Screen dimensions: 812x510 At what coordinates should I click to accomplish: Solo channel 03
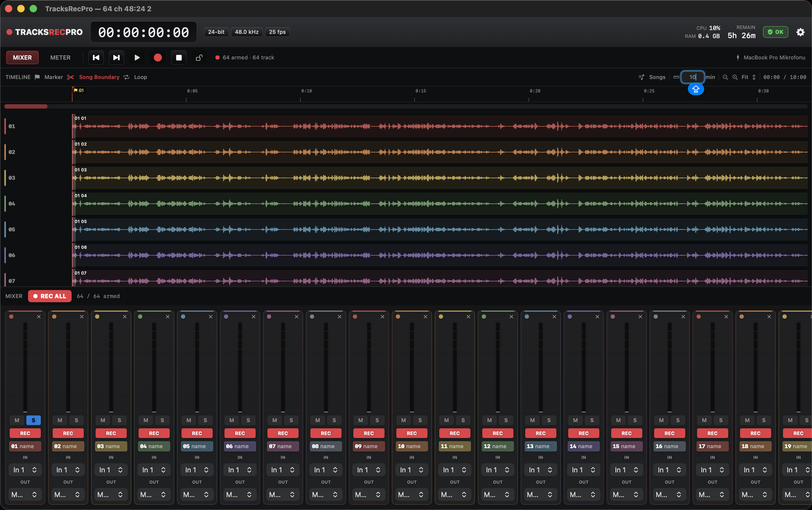119,420
